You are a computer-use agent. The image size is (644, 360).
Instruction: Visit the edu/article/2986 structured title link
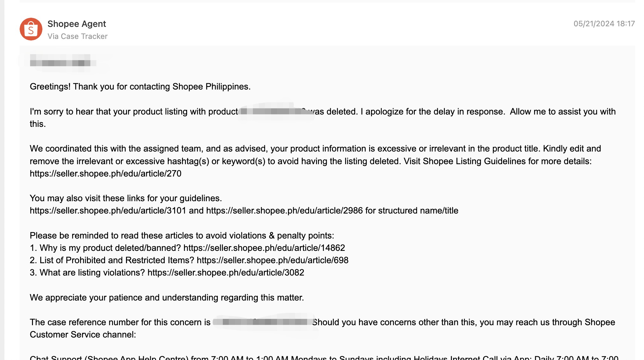click(x=284, y=211)
